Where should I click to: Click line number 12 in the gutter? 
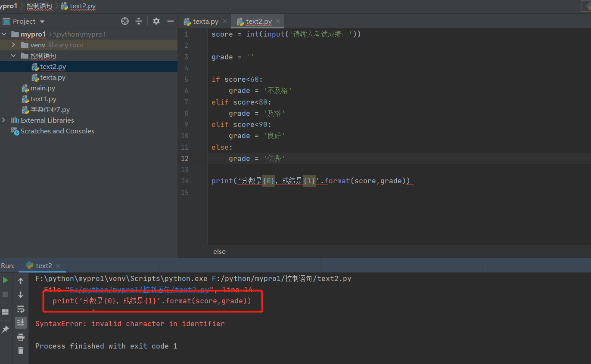(185, 158)
